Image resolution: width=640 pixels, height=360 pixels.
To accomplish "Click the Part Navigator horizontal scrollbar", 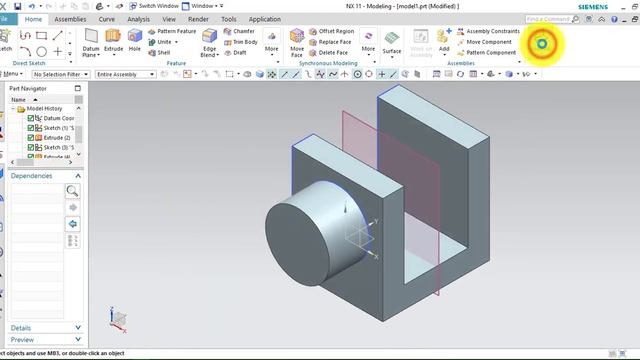I will 41,162.
